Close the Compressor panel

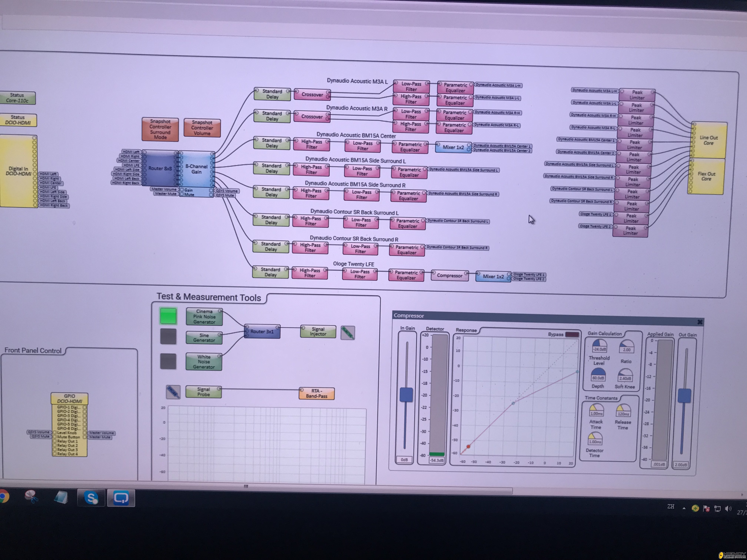[700, 322]
